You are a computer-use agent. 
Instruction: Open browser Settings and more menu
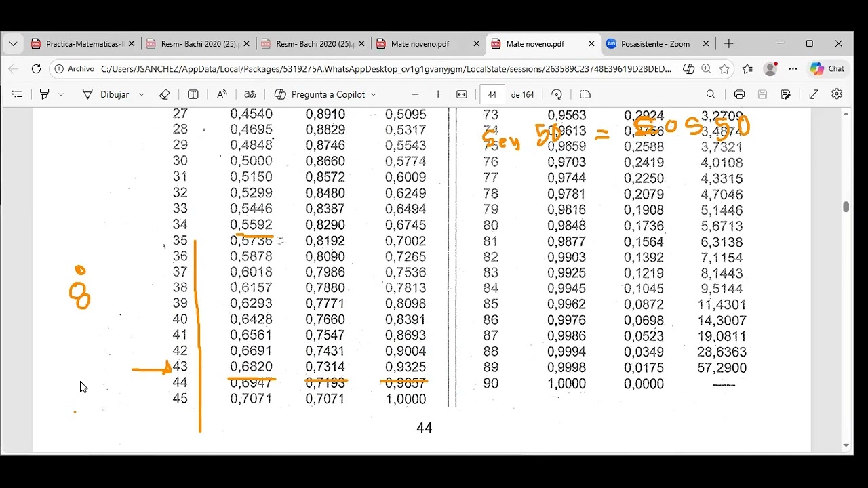tap(793, 68)
